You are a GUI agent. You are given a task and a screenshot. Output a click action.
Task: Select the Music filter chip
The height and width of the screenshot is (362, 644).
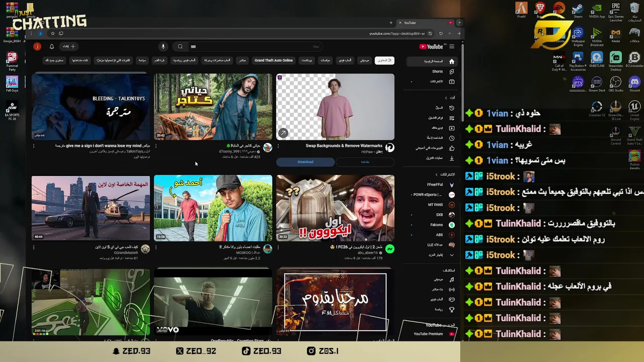365,60
